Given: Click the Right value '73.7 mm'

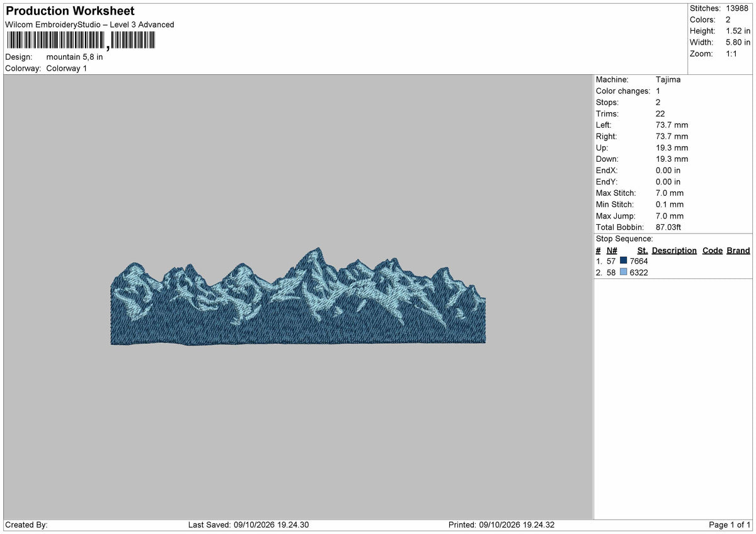Looking at the screenshot, I should [x=672, y=136].
